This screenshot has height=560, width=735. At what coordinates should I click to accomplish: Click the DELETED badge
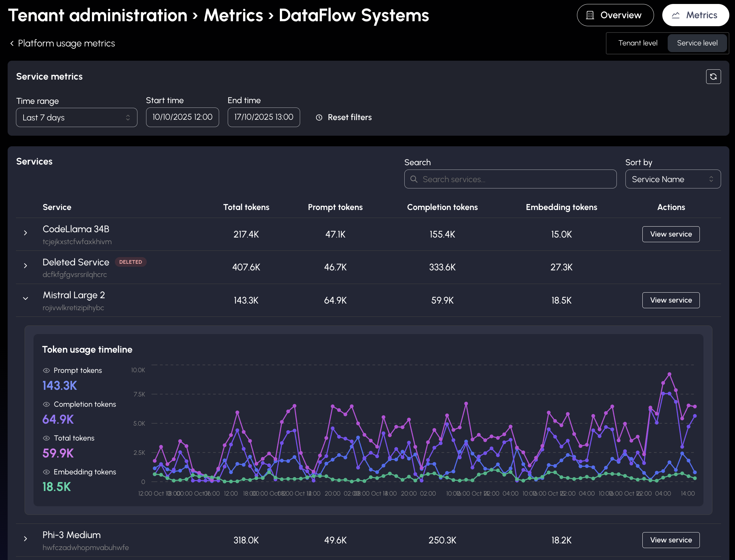130,262
